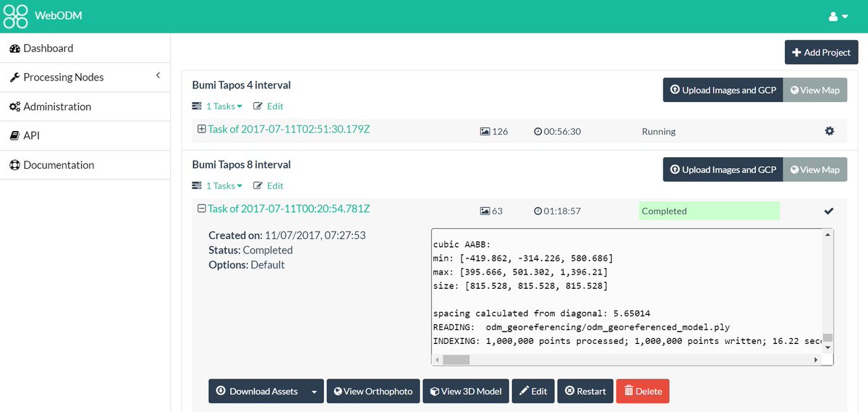This screenshot has height=412, width=868.
Task: Click the clock icon next to 00:56:30
Action: [x=537, y=132]
